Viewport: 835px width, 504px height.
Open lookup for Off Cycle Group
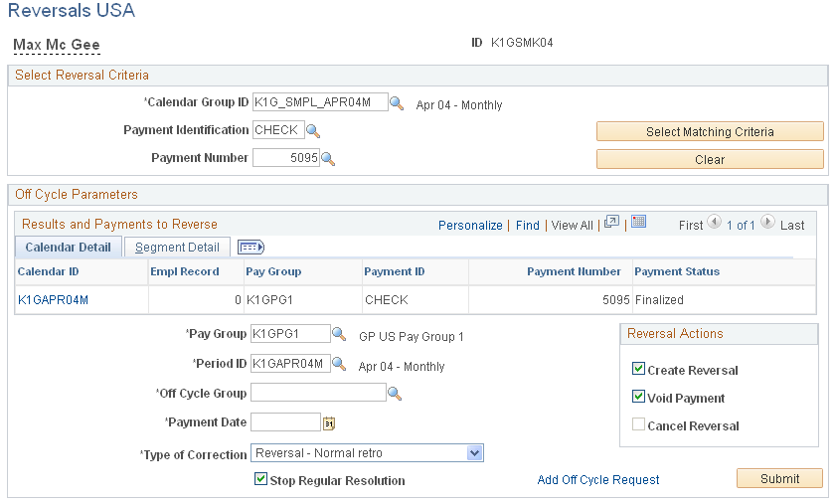394,394
